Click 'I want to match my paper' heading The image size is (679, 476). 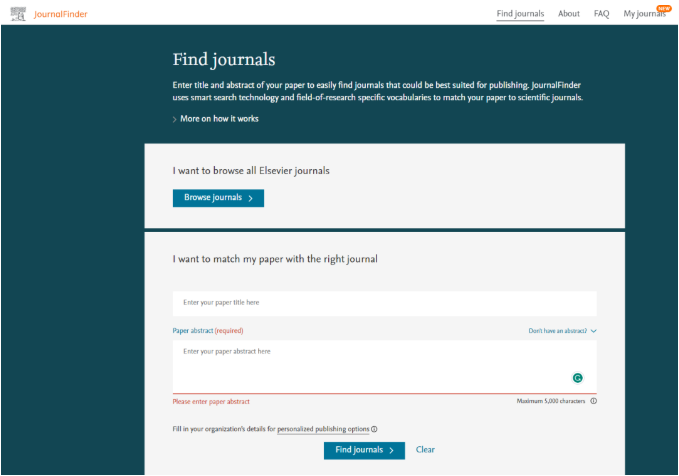tap(275, 259)
